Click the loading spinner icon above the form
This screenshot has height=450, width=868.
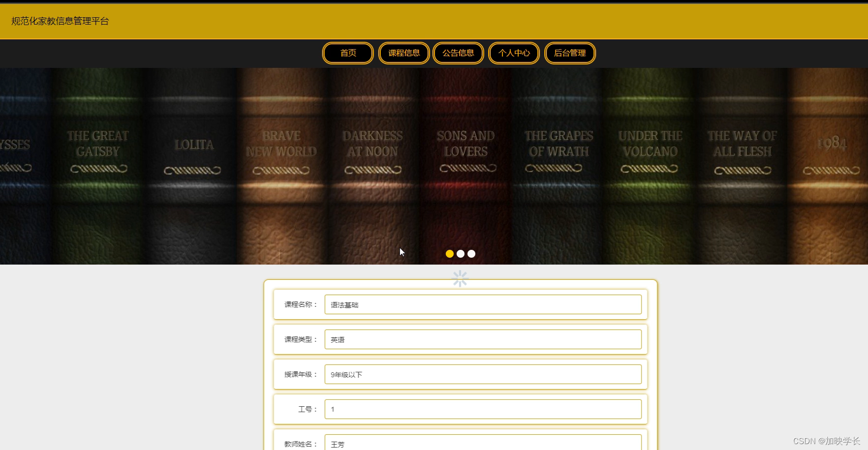click(460, 279)
